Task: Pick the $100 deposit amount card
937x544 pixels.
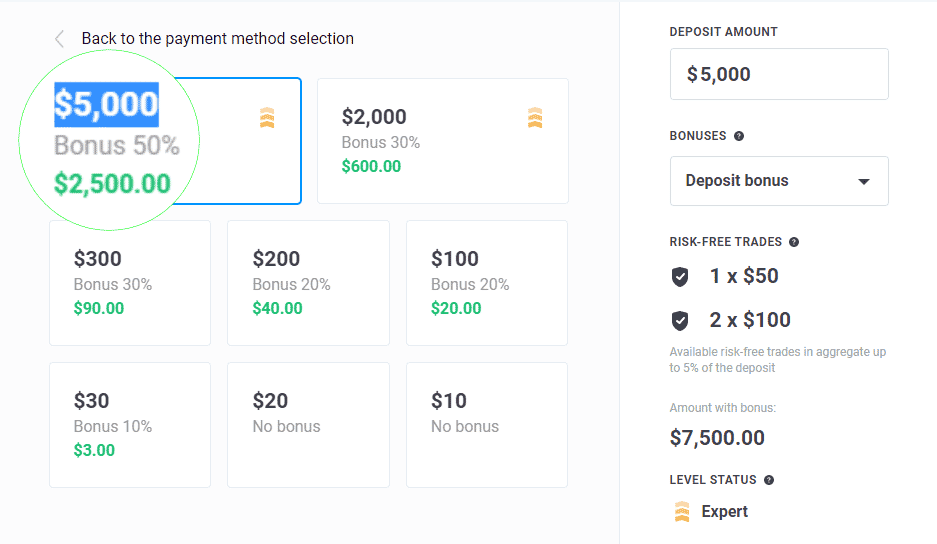Action: point(487,283)
